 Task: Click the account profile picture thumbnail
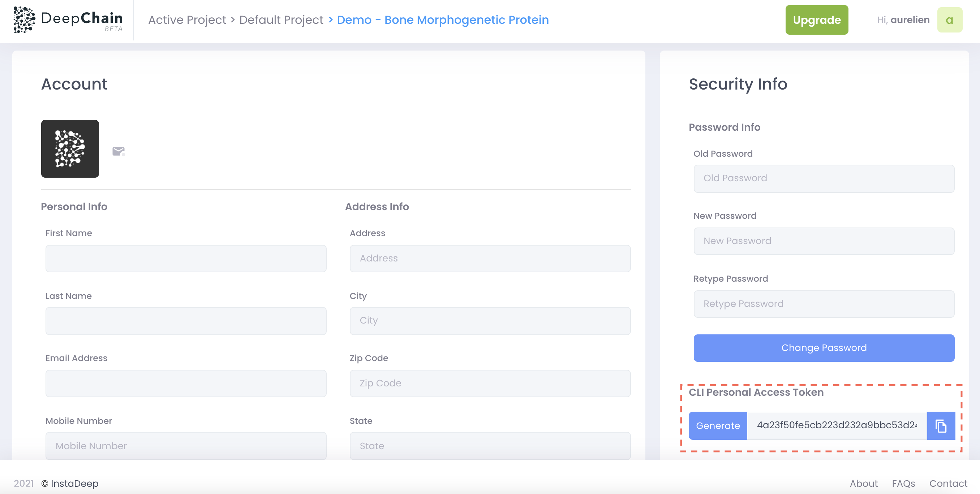tap(70, 149)
